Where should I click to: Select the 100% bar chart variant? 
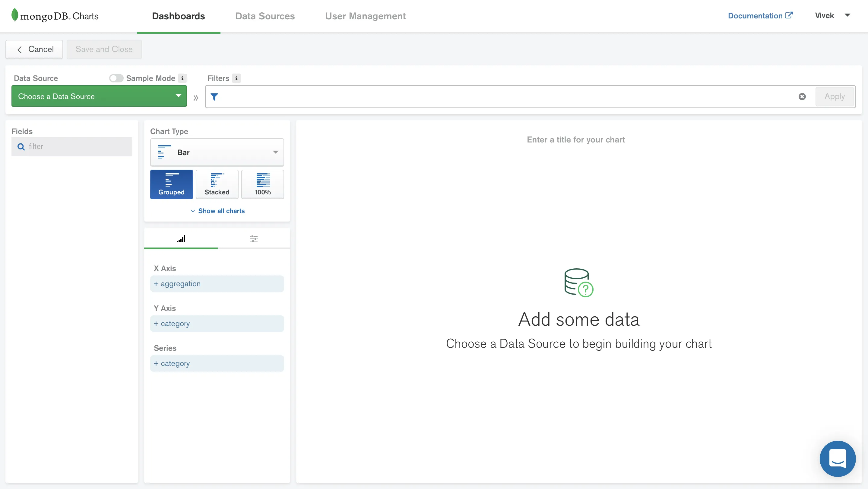[x=262, y=184]
